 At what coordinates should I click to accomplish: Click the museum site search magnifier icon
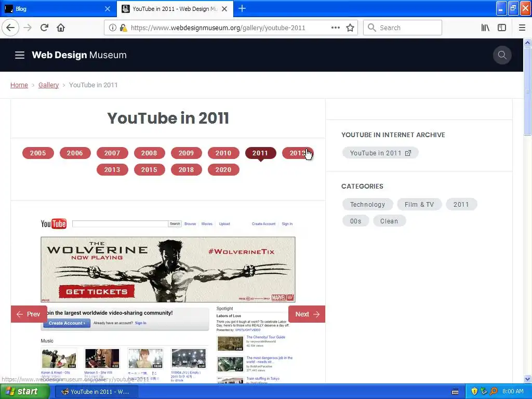tap(502, 55)
